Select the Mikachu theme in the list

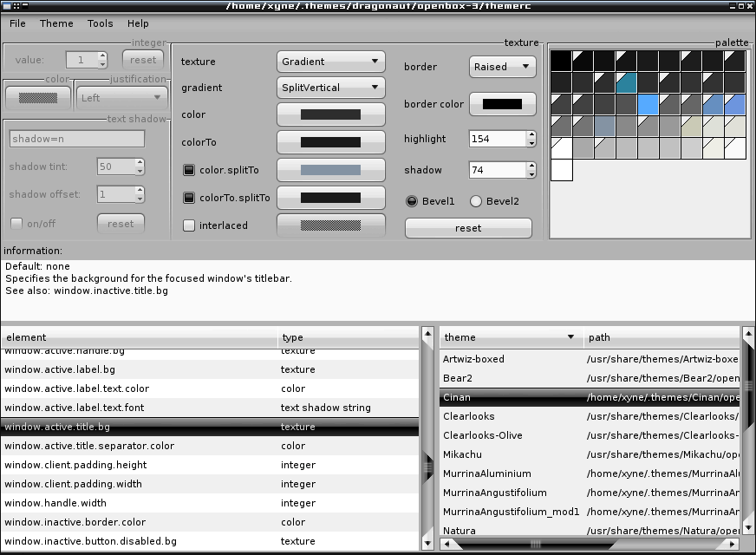click(x=462, y=454)
